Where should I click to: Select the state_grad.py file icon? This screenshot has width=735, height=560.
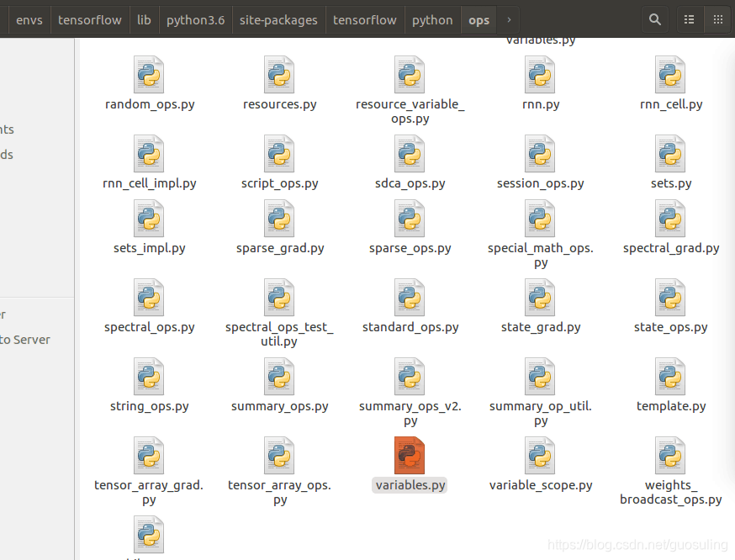coord(540,298)
